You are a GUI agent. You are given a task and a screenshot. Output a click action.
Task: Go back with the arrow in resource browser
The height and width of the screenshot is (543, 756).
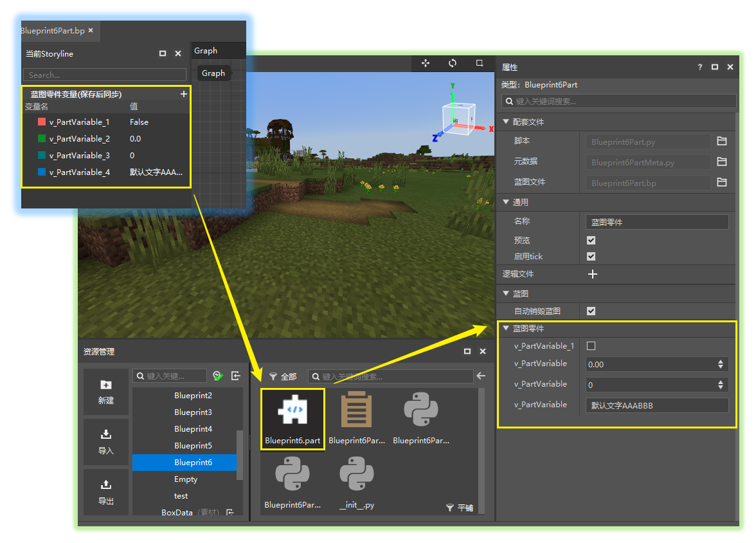point(481,376)
